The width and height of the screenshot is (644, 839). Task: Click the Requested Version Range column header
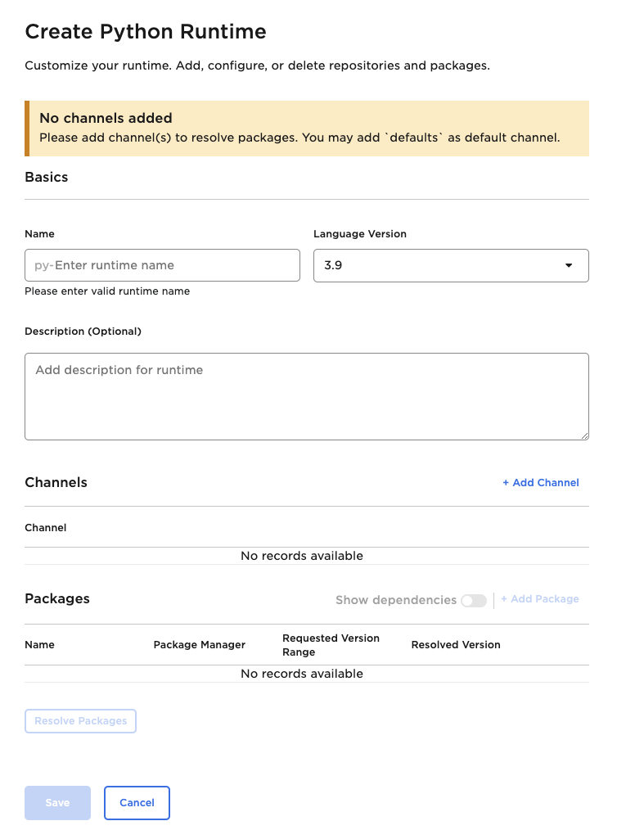point(331,645)
